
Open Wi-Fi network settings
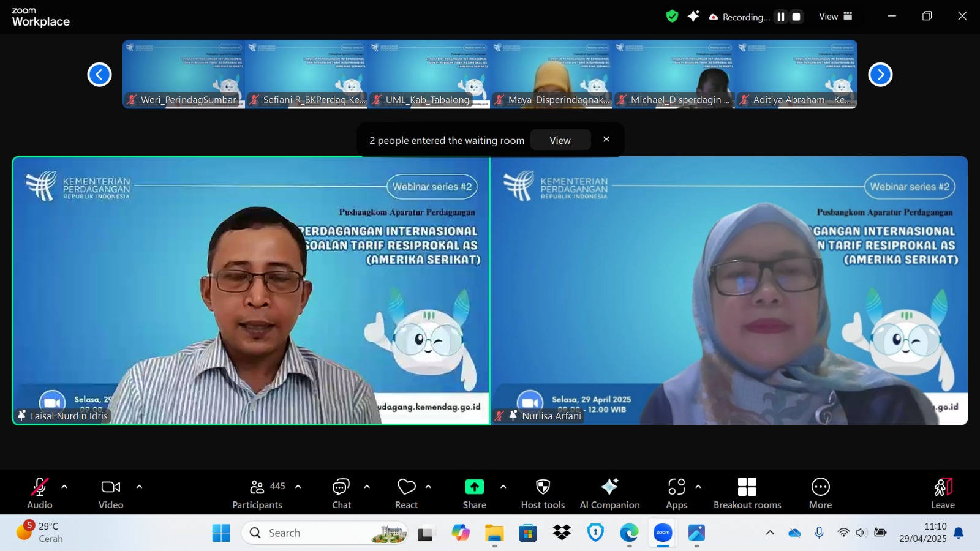(843, 533)
